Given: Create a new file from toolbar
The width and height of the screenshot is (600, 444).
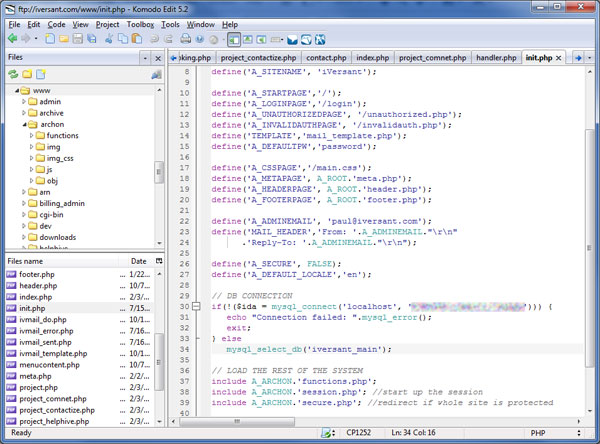Looking at the screenshot, I should (x=50, y=39).
